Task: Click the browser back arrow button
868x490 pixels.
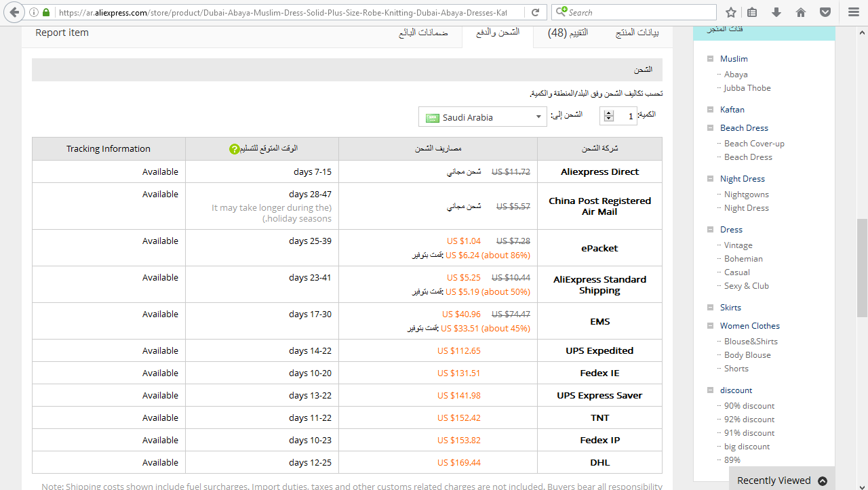Action: (x=14, y=12)
